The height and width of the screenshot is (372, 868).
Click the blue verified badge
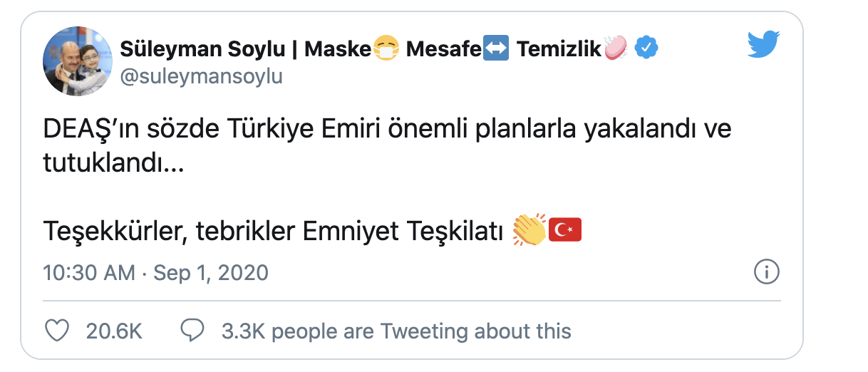pos(646,49)
